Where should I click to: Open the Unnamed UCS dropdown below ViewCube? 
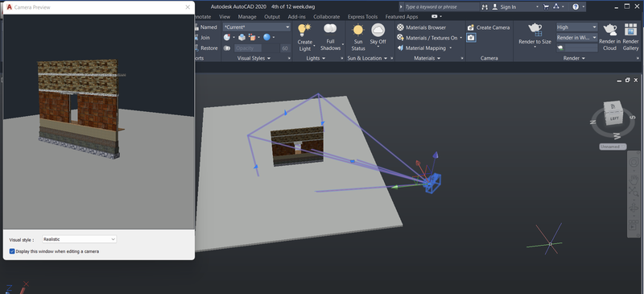tap(613, 147)
